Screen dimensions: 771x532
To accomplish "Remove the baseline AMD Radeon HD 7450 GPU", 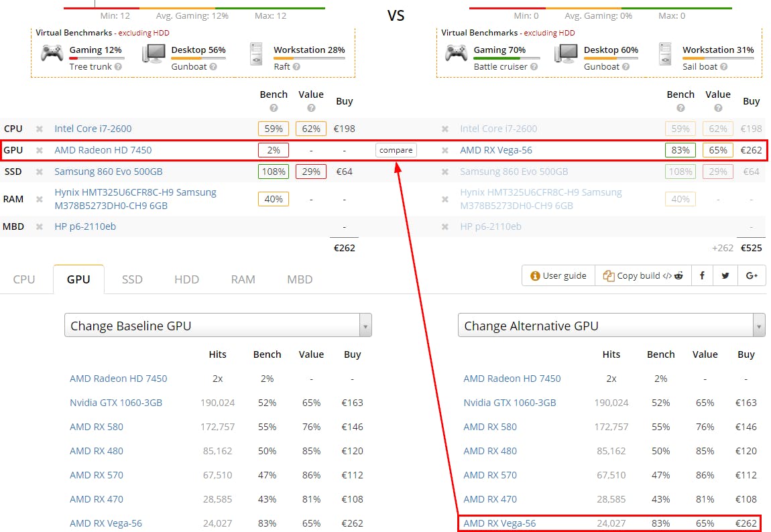I will pos(40,150).
